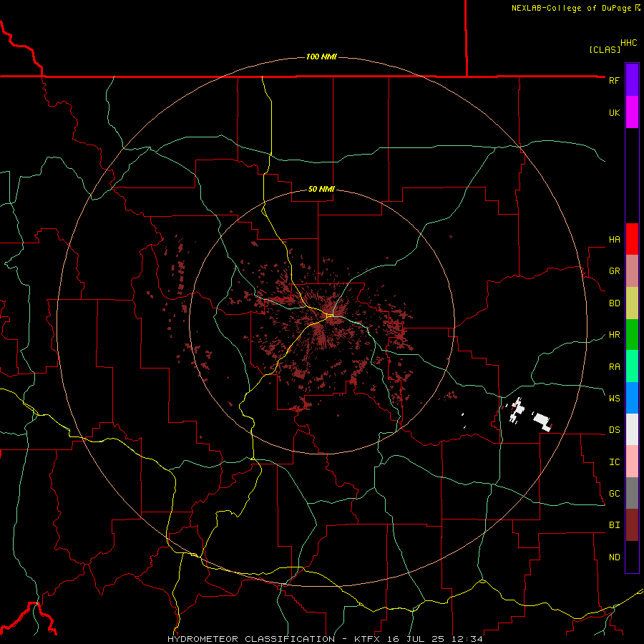The height and width of the screenshot is (644, 644).
Task: Click the brown BI legend color swatch
Action: click(x=632, y=525)
